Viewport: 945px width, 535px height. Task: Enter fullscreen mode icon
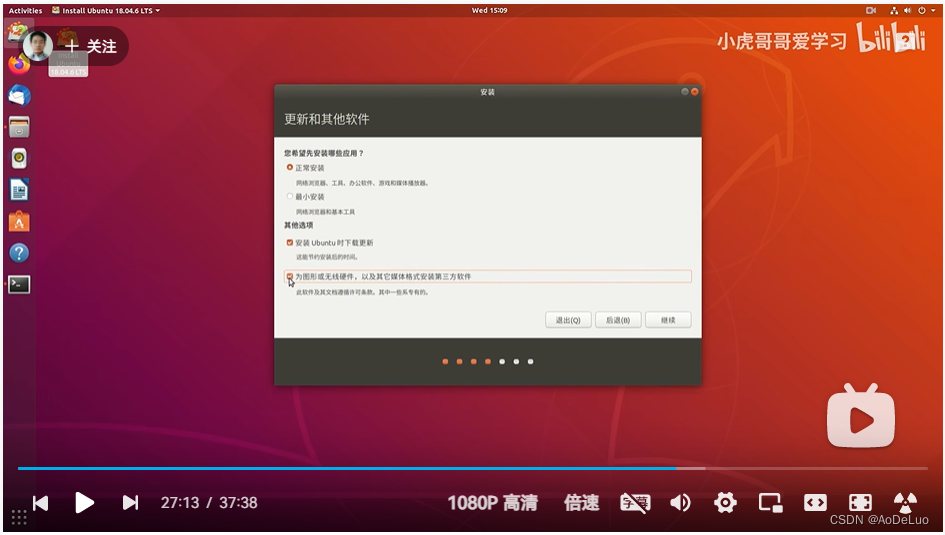click(x=860, y=502)
